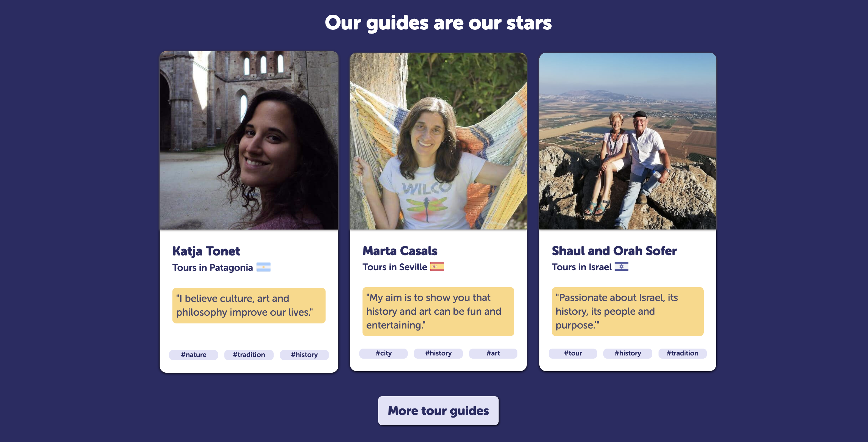Select the #tradition tag on Katja's card
This screenshot has height=442, width=868.
pos(249,355)
